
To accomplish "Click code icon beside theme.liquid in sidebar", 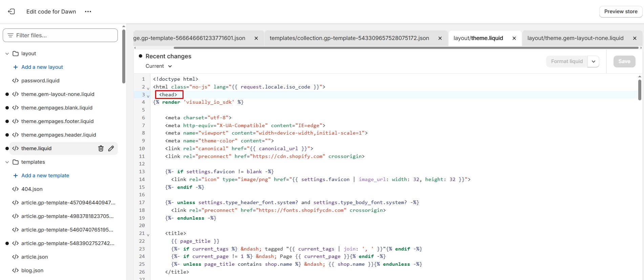I will (x=15, y=148).
